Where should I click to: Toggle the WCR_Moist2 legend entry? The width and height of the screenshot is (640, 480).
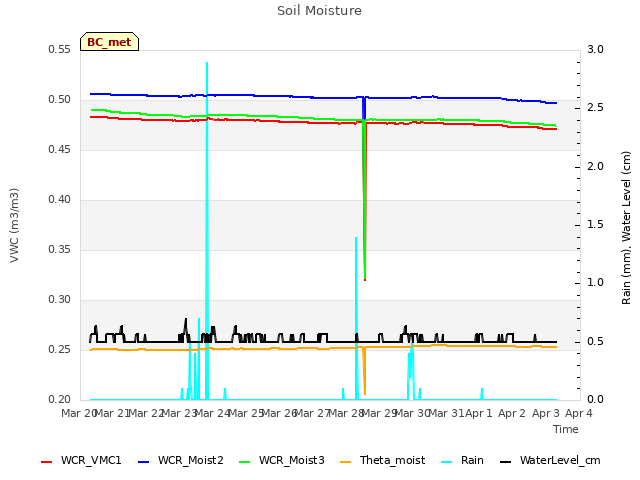click(181, 461)
